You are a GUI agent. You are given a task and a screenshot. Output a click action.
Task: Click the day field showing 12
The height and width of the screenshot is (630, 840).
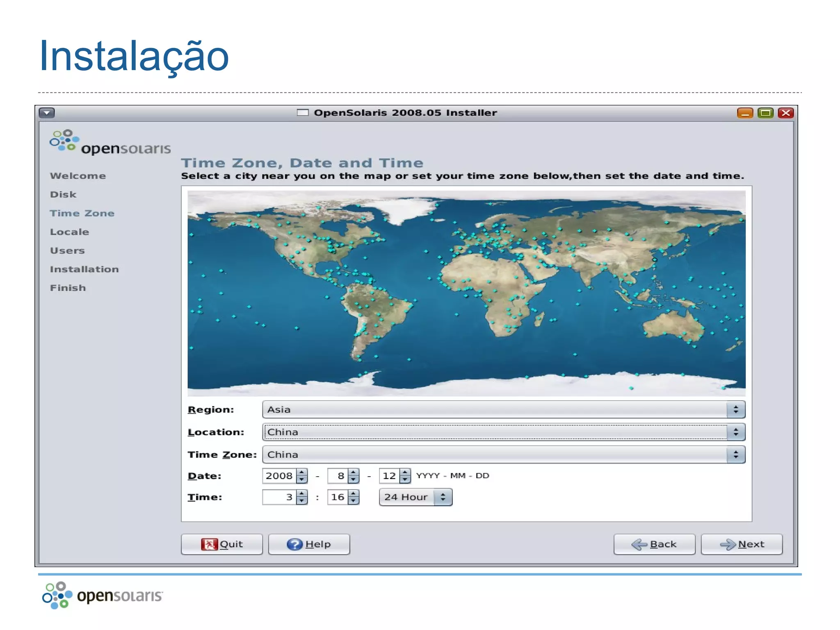389,476
